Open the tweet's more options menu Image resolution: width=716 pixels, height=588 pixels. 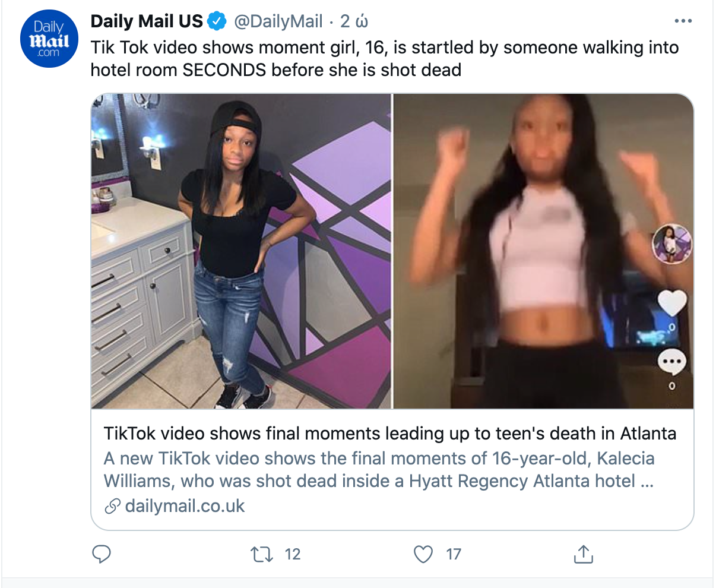(x=683, y=21)
